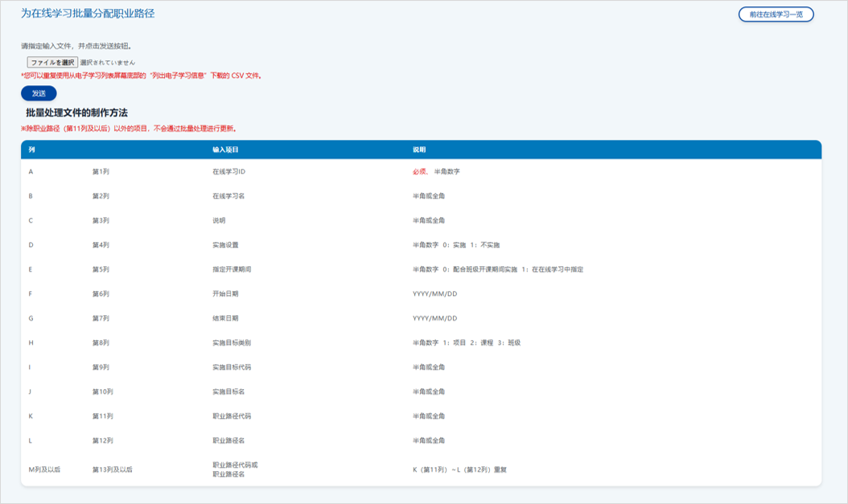Image resolution: width=848 pixels, height=504 pixels.
Task: Click the 批量处理文件的制作方法 heading
Action: [x=76, y=113]
